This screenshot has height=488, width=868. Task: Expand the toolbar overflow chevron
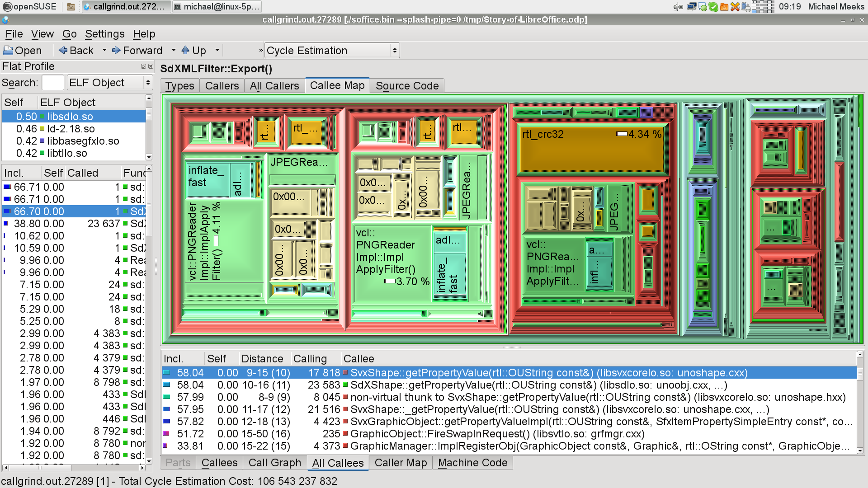click(x=261, y=51)
